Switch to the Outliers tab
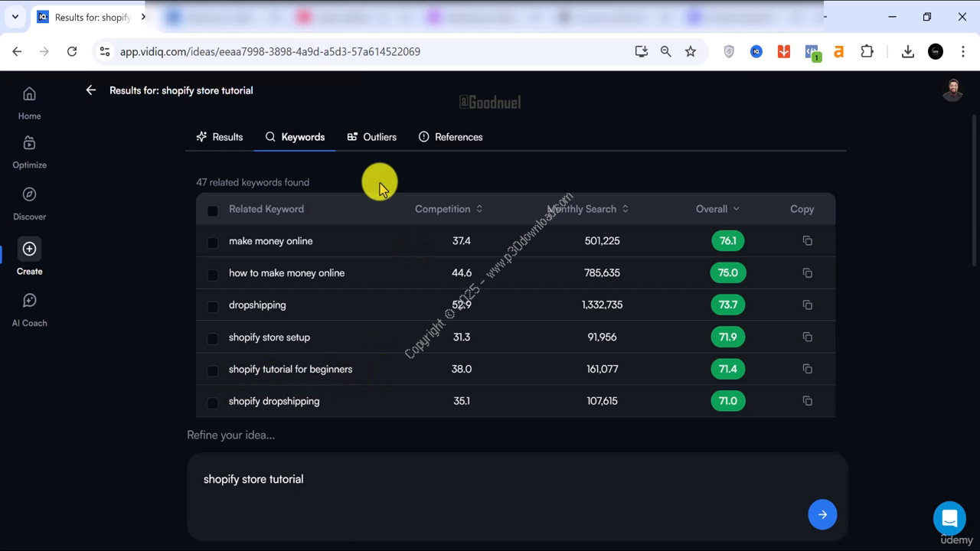980x551 pixels. point(372,137)
